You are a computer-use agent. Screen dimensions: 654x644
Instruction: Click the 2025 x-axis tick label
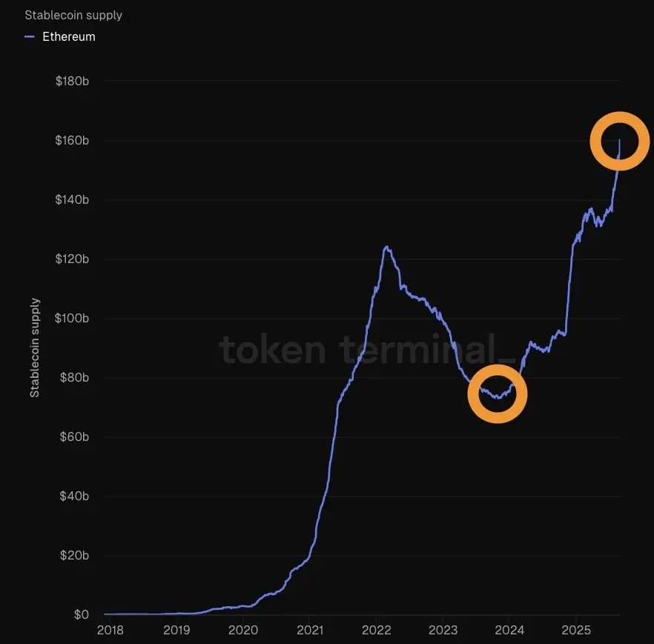[576, 630]
